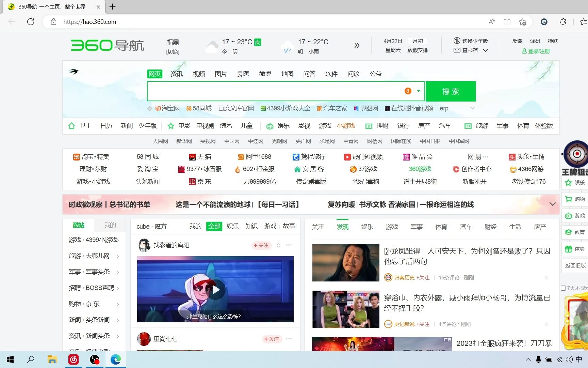The height and width of the screenshot is (368, 588).
Task: Open the browser extensions puzzle icon
Action: [x=563, y=22]
